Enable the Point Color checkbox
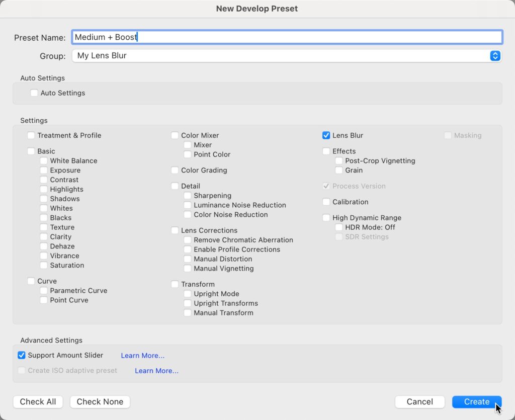 187,154
